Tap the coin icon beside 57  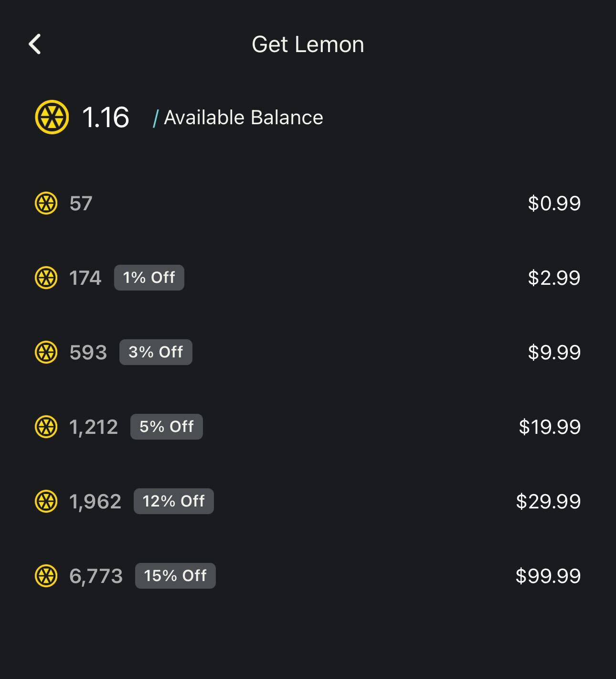[46, 203]
